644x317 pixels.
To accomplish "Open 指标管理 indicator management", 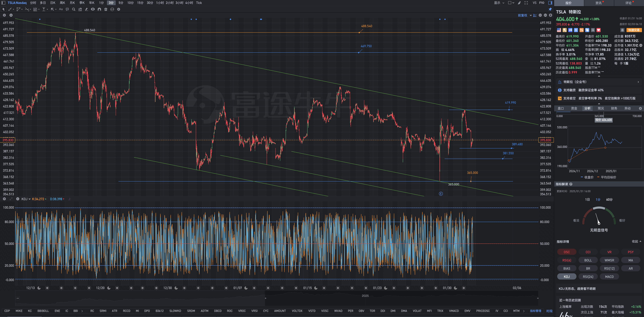I will coord(535,311).
